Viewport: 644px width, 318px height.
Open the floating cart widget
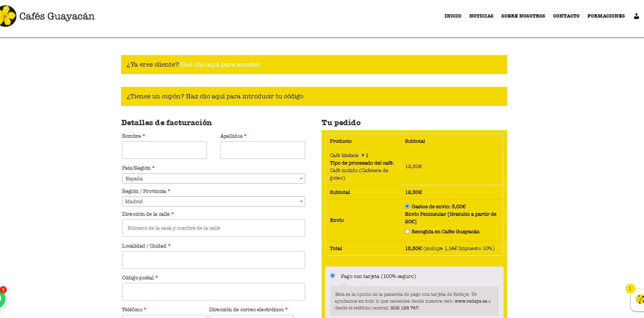tap(638, 300)
